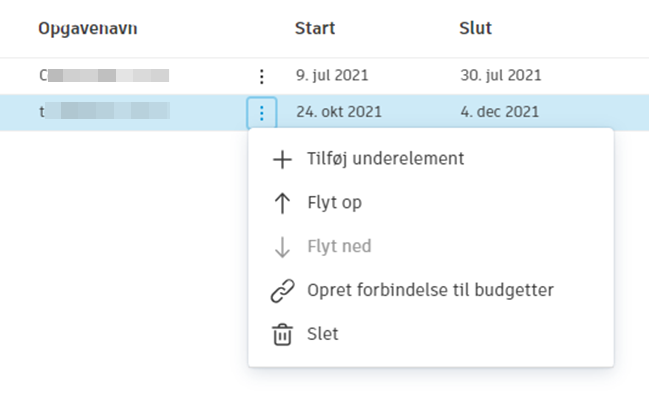Edit end date 4. dec 2021
The image size is (649, 408).
pos(500,112)
